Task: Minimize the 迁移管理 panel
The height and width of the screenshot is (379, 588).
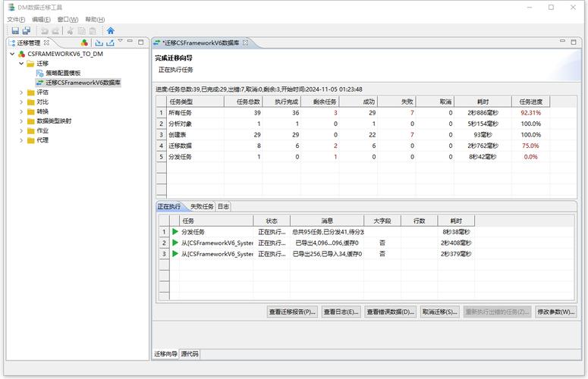Action: click(x=130, y=42)
